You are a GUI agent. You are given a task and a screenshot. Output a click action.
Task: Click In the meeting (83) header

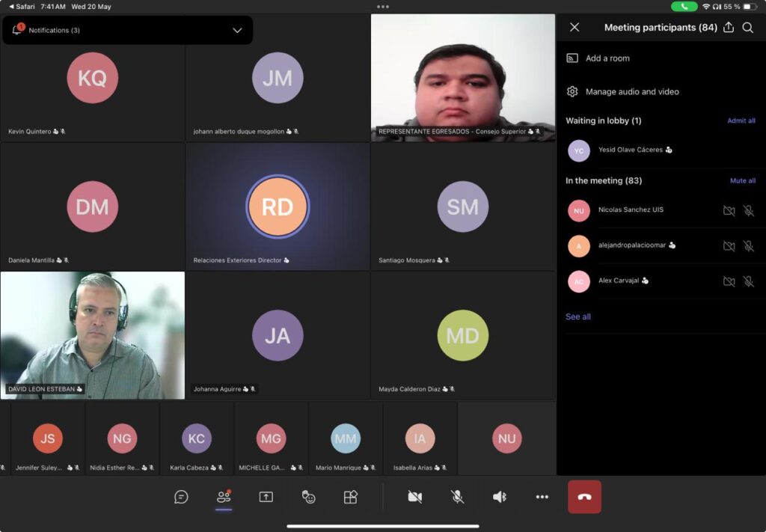[604, 181]
